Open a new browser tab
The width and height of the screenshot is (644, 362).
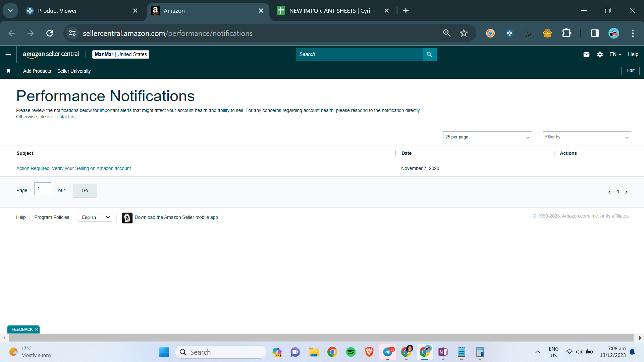(x=406, y=11)
